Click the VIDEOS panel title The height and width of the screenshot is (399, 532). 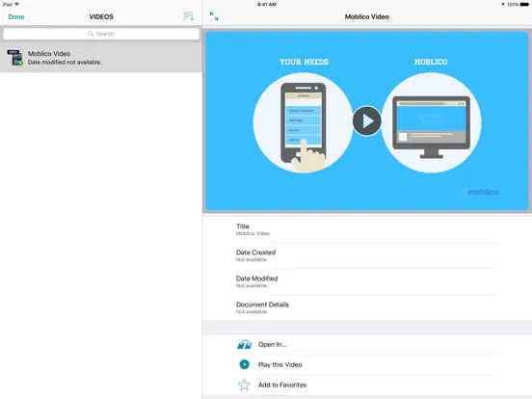[x=101, y=16]
